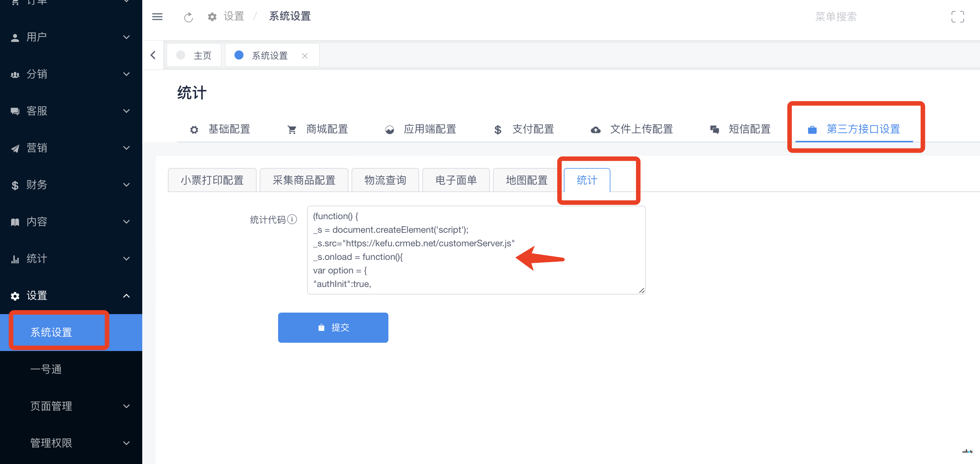Click the 系统设置 breadcrumb text

(290, 16)
